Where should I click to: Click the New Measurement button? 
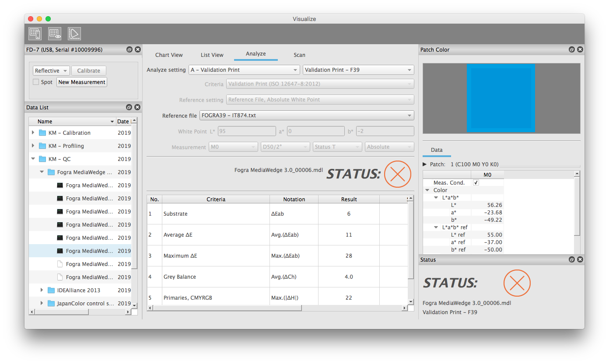coord(82,82)
